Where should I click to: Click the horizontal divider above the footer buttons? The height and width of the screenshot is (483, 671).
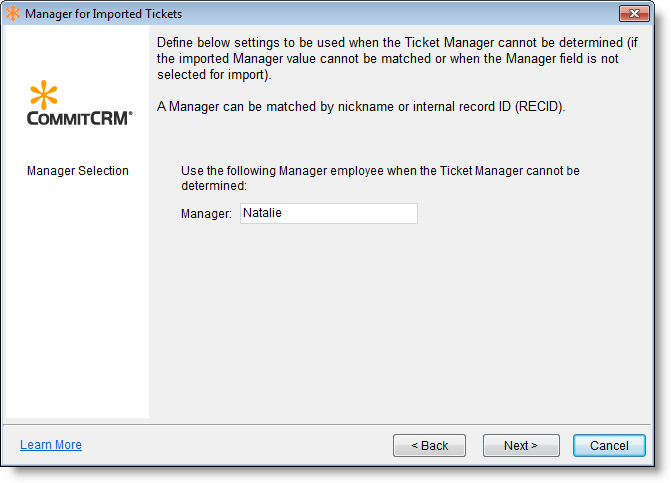[x=335, y=423]
